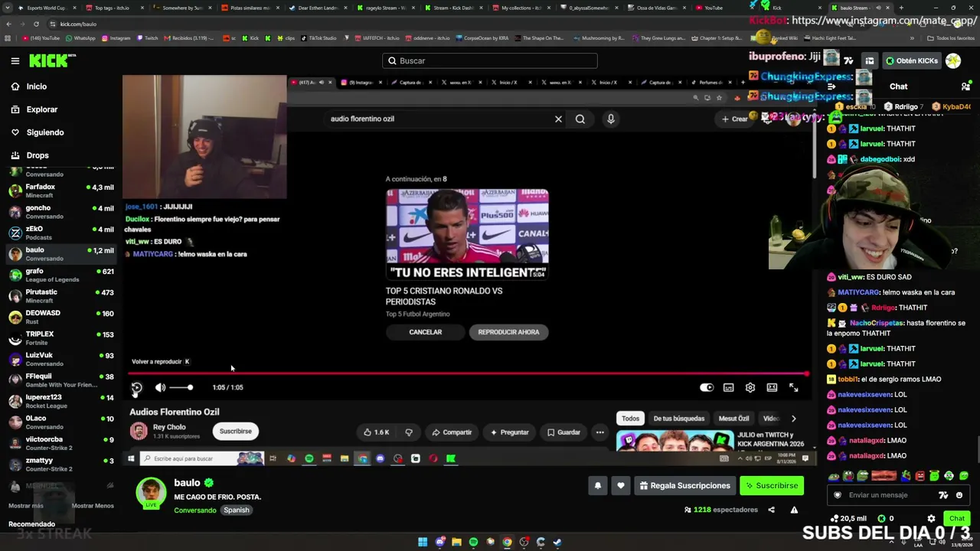Image resolution: width=980 pixels, height=551 pixels.
Task: Click the Spanish language tag
Action: [x=237, y=510]
